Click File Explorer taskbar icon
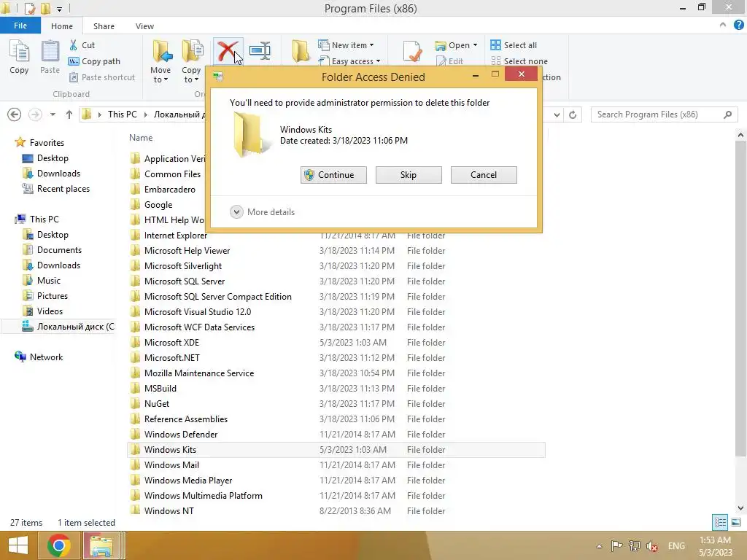Screen dimensions: 747x560 coord(101,545)
